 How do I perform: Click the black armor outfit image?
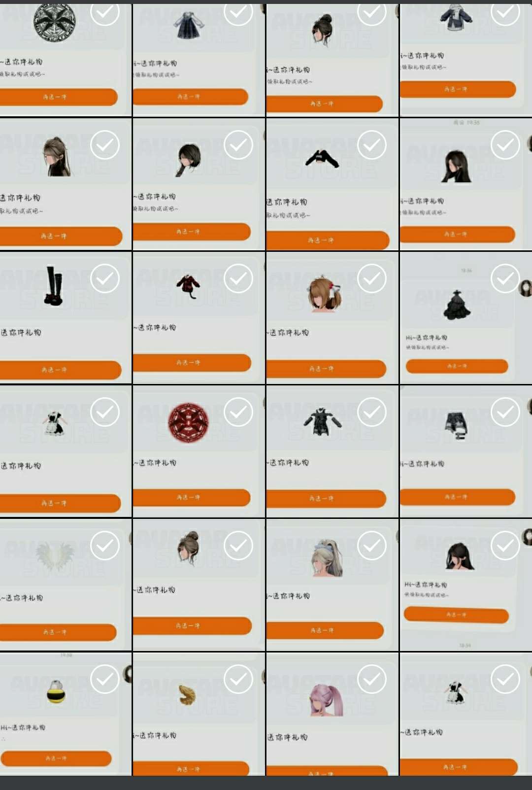click(323, 422)
